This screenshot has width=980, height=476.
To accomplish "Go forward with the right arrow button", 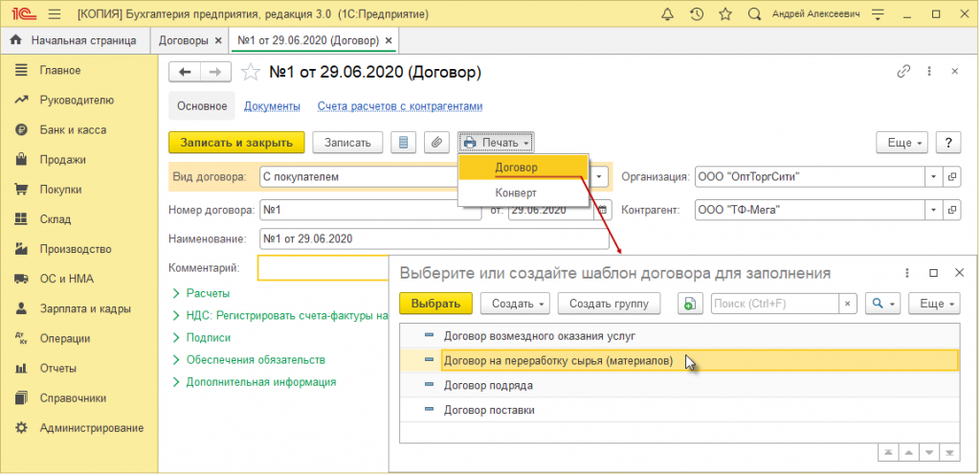I will 215,73.
